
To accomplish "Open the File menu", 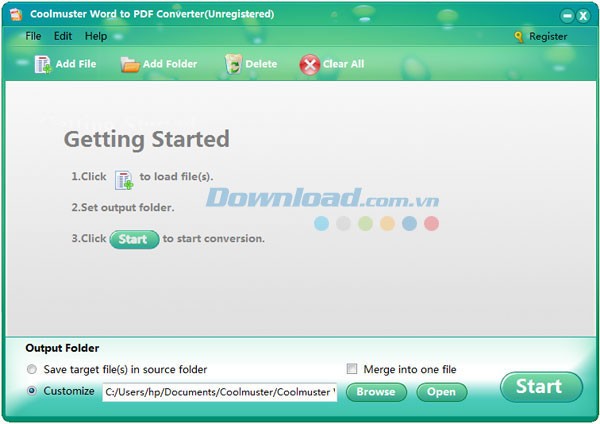I will [x=33, y=36].
